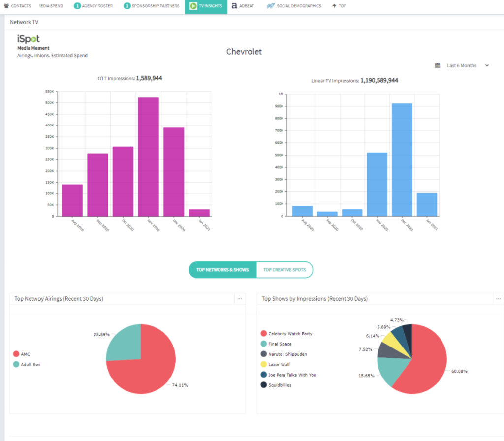Image resolution: width=504 pixels, height=441 pixels.
Task: Click the Contacts people icon
Action: click(x=6, y=6)
